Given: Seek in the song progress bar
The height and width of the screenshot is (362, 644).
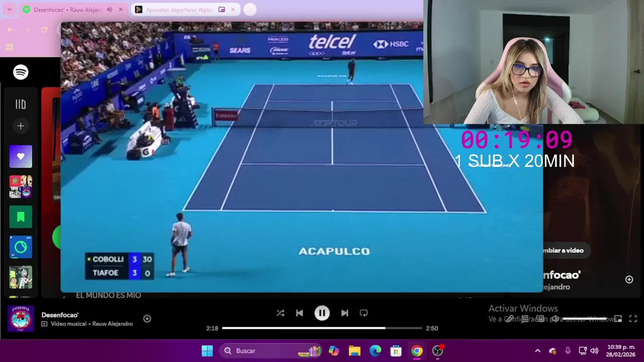Looking at the screenshot, I should pyautogui.click(x=322, y=328).
